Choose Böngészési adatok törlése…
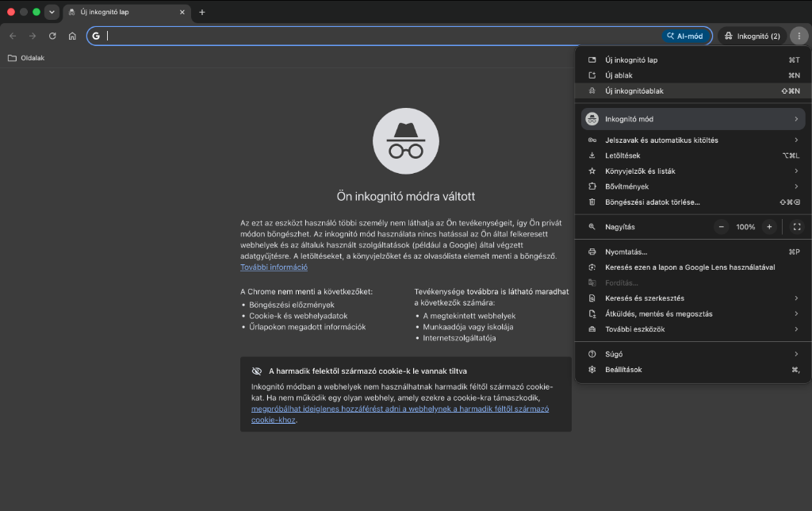The height and width of the screenshot is (511, 812). 693,202
